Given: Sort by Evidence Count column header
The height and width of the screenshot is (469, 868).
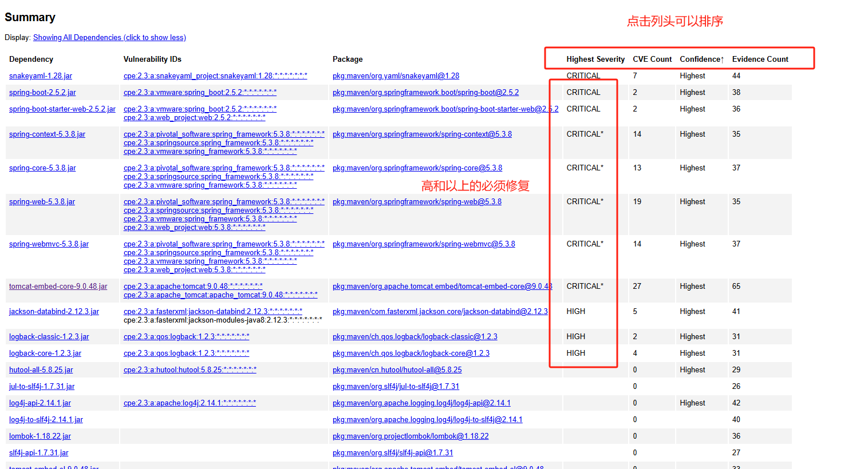Looking at the screenshot, I should click(760, 59).
